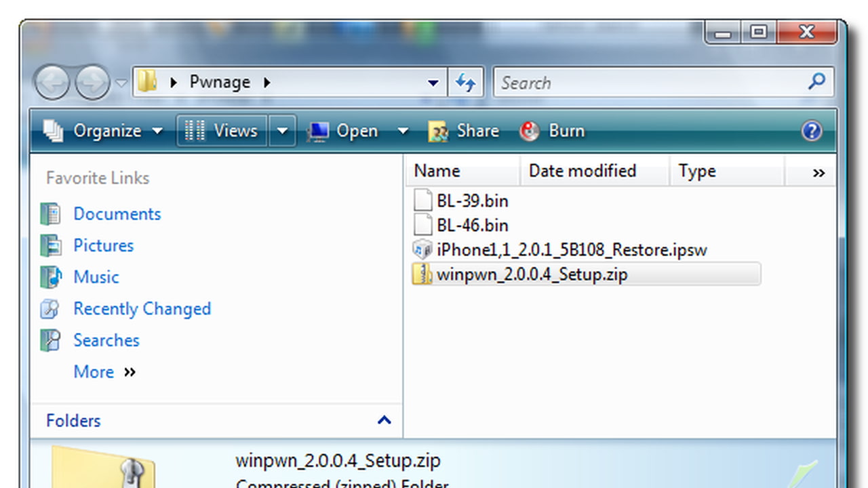This screenshot has height=488, width=868.
Task: Focus the Search input field
Action: pos(651,83)
